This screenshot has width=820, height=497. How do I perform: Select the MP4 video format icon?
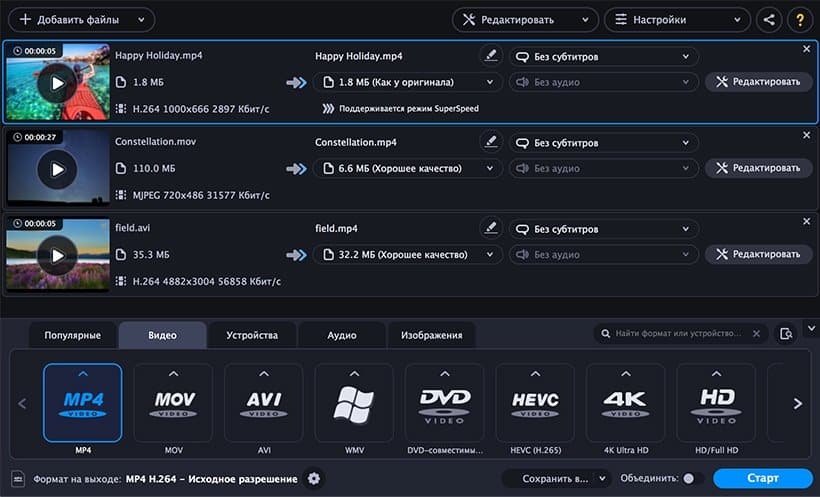coord(83,402)
